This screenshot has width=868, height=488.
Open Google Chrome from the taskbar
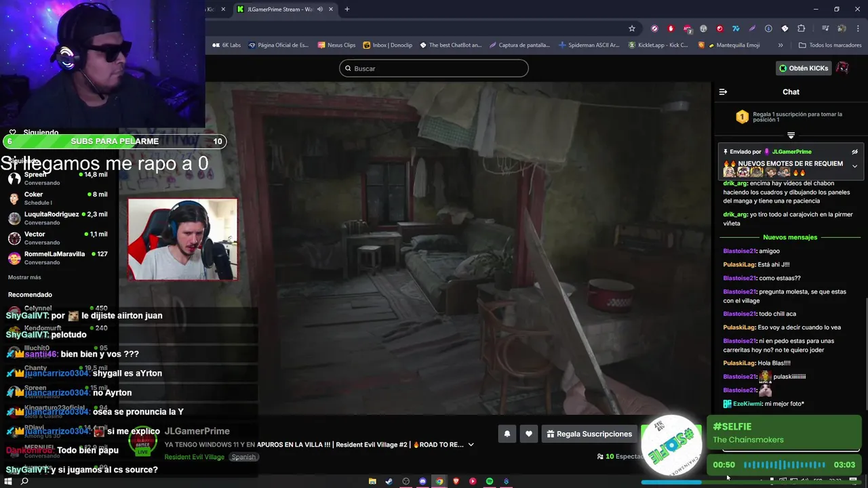click(x=439, y=481)
